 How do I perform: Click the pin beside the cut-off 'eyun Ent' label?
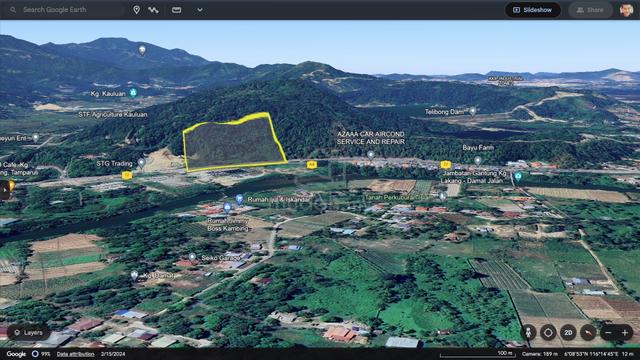(x=36, y=138)
